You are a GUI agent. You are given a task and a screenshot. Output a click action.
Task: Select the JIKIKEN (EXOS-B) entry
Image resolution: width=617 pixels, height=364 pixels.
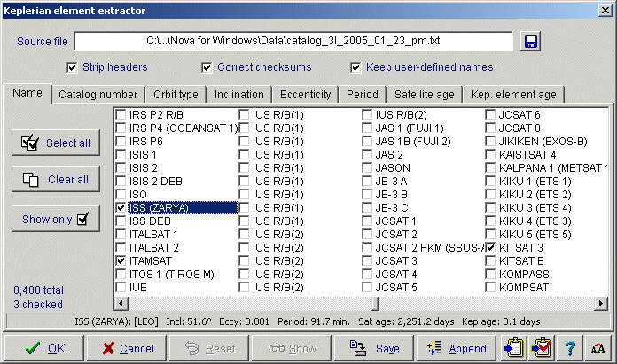coord(543,141)
